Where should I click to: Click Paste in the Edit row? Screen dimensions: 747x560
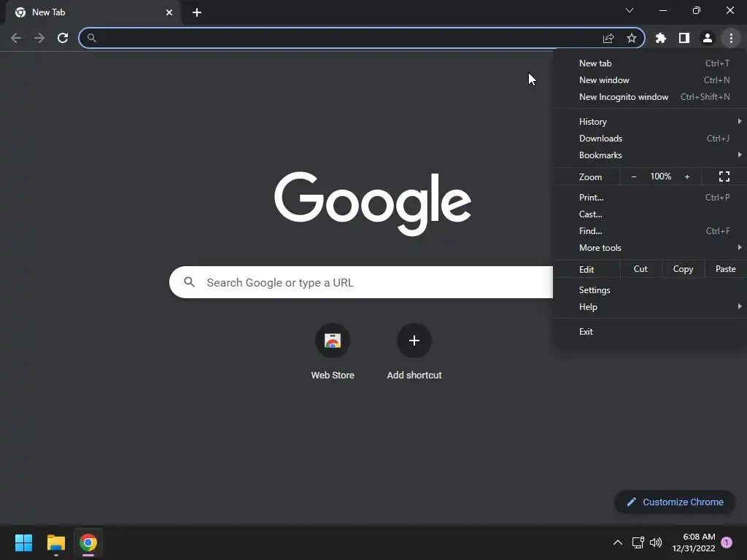point(726,269)
